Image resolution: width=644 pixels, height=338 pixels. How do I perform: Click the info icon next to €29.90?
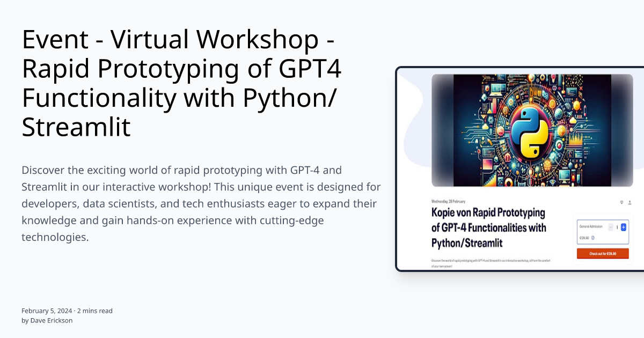point(593,238)
